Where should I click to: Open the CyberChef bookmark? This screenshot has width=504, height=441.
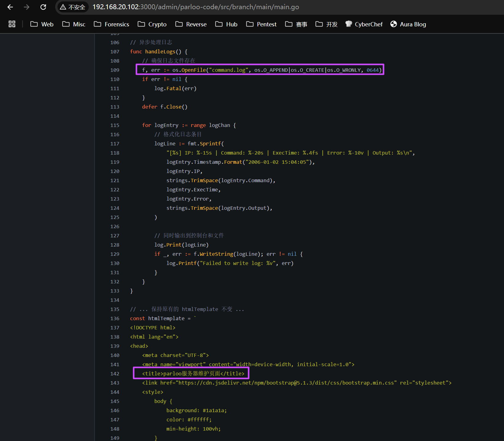pos(364,24)
